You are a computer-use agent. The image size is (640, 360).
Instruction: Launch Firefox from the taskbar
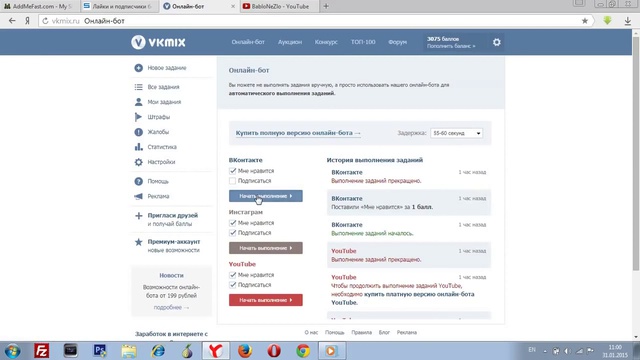(245, 351)
